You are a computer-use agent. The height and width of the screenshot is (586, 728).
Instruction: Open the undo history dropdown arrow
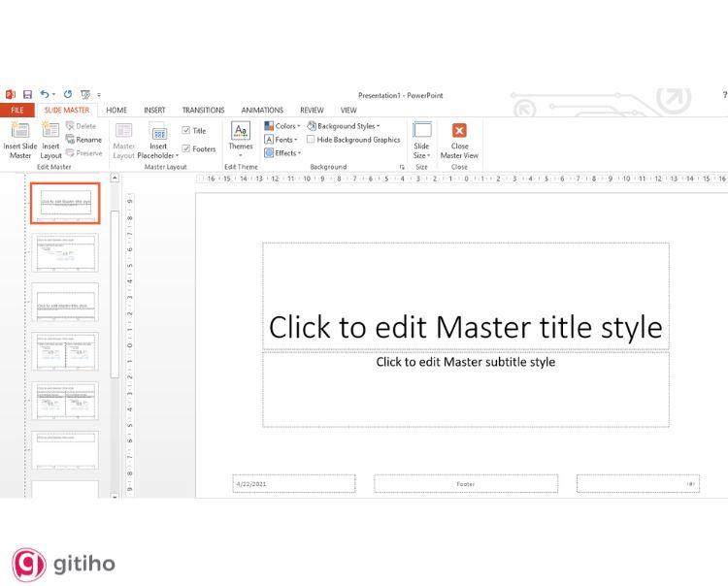[x=53, y=95]
